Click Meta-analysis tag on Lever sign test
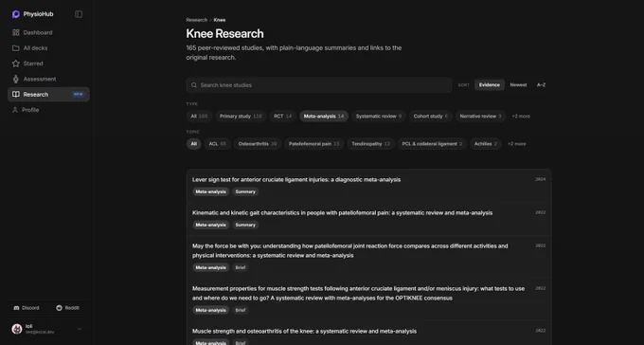Screen dimensions: 644x345 [x=210, y=191]
